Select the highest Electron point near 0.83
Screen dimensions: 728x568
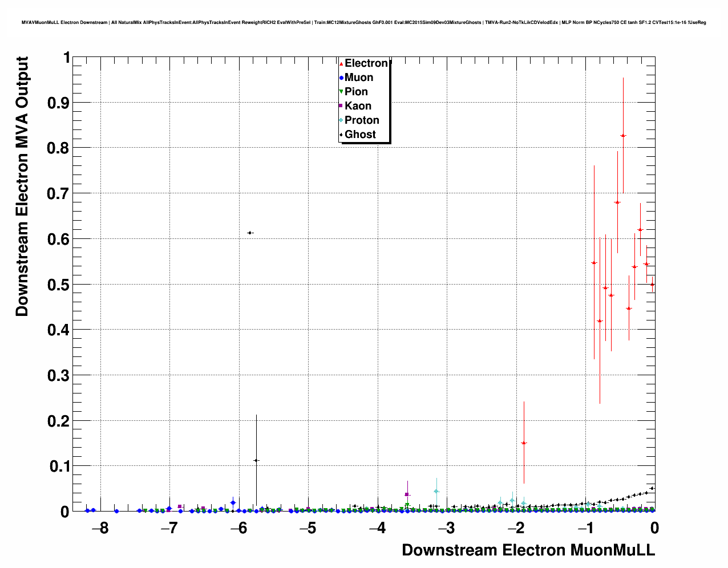[x=623, y=136]
